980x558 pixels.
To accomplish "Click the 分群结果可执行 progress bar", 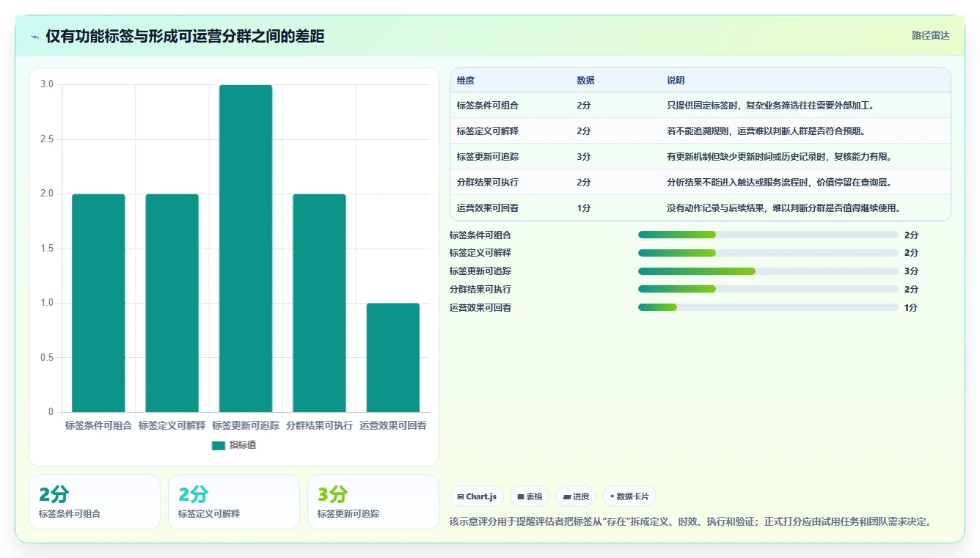I will 768,289.
